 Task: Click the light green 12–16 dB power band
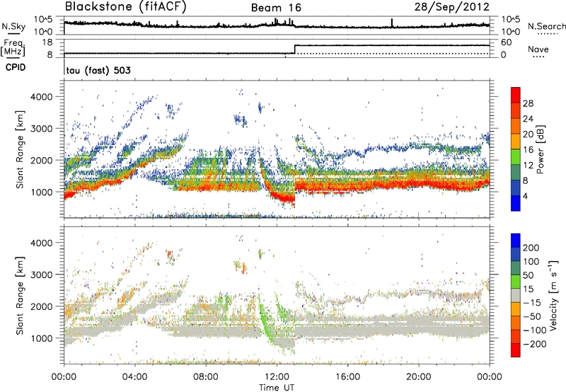516,157
